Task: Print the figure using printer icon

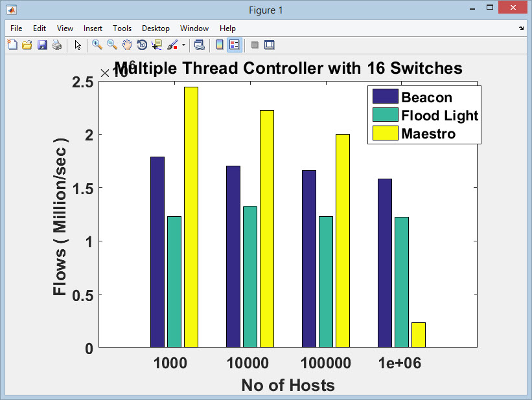Action: click(x=57, y=45)
